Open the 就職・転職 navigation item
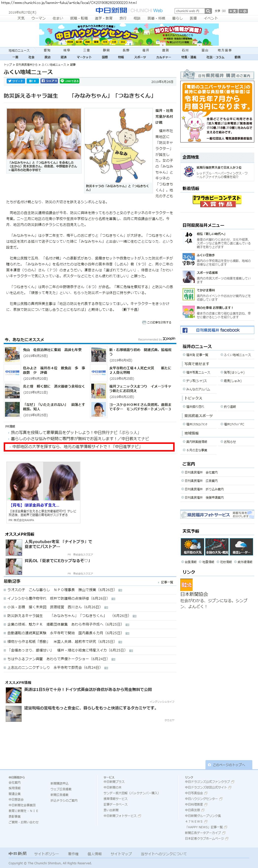 tap(79, 18)
